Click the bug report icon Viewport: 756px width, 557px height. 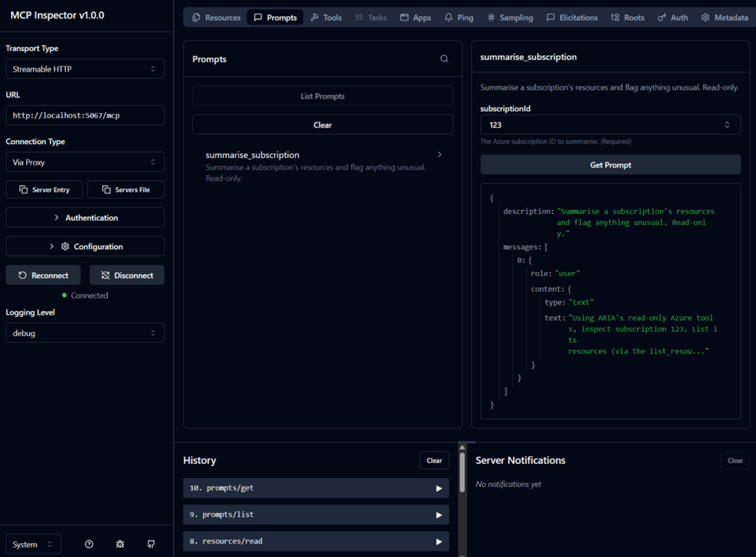click(x=120, y=544)
